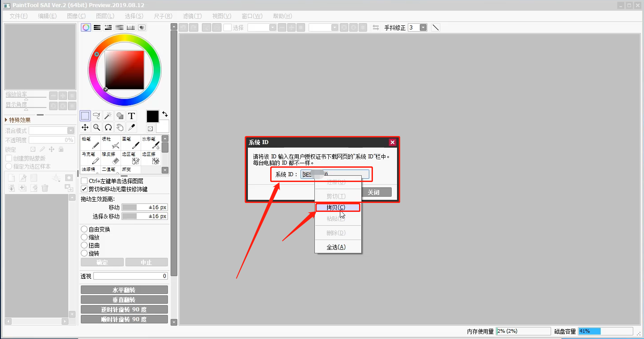644x339 pixels.
Task: Select the rectangular selection tool
Action: tap(85, 116)
